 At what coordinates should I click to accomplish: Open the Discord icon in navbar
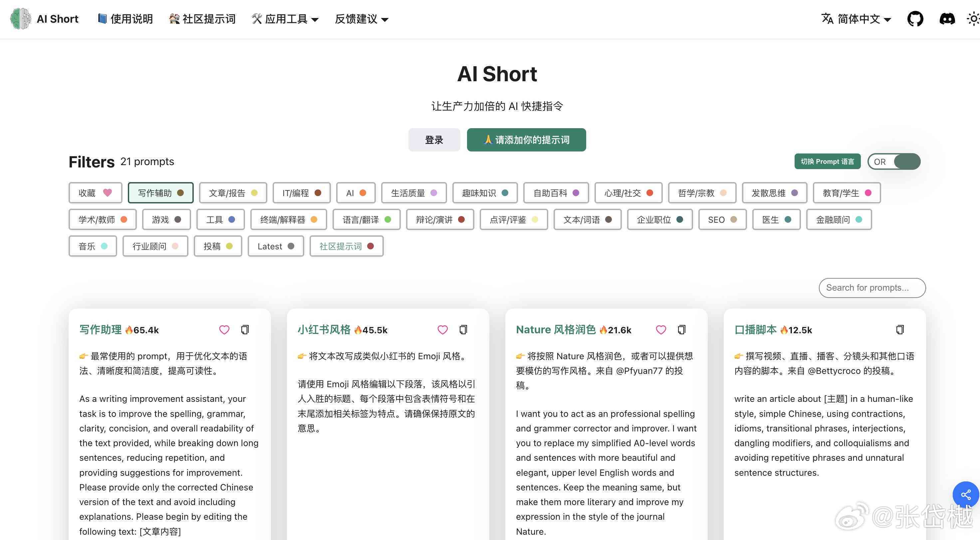click(x=947, y=19)
